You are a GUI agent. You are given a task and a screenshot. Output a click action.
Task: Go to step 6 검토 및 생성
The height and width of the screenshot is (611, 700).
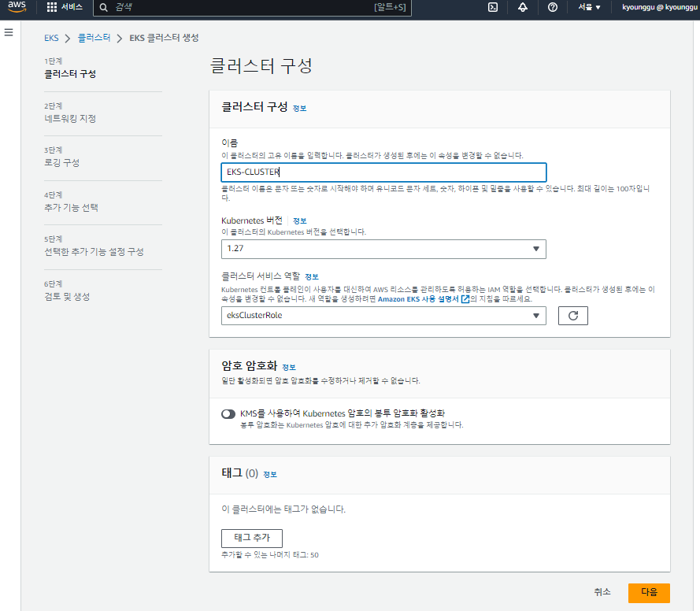pyautogui.click(x=67, y=297)
